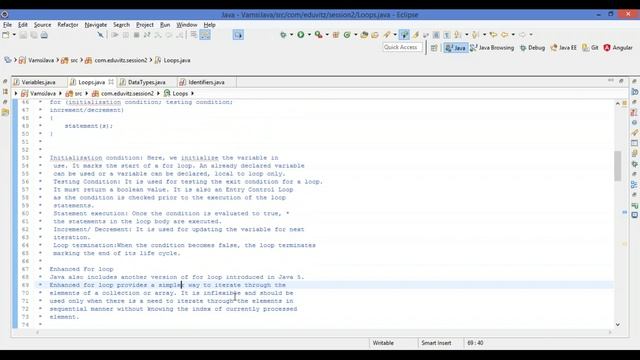This screenshot has height=360, width=640.
Task: Switch to the Git perspective
Action: coord(590,48)
